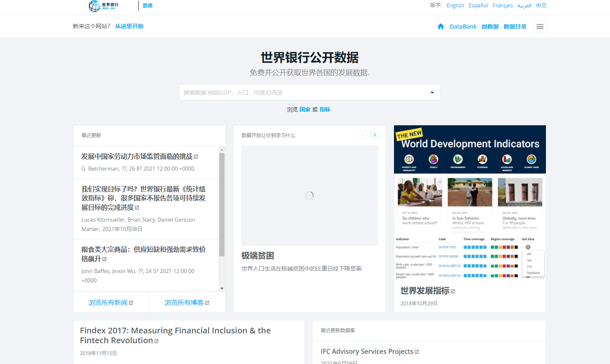This screenshot has width=610, height=364.
Task: Open the 数据 header tab
Action: (x=147, y=6)
